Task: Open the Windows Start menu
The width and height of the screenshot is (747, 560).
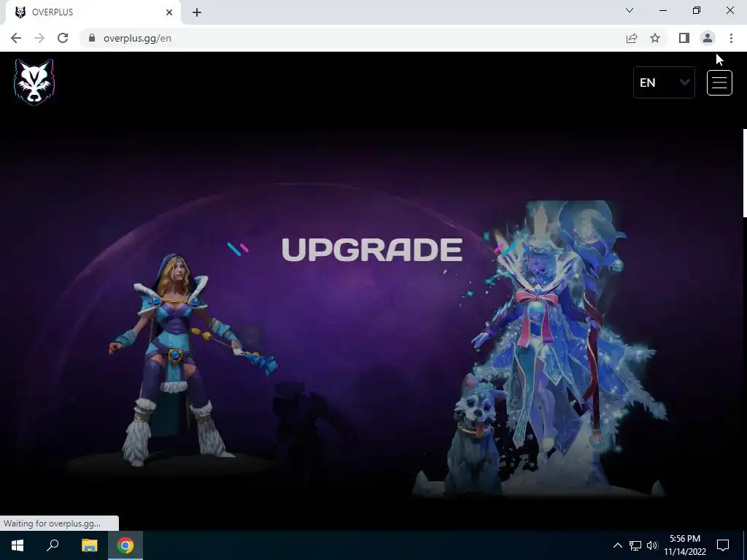Action: click(x=18, y=545)
